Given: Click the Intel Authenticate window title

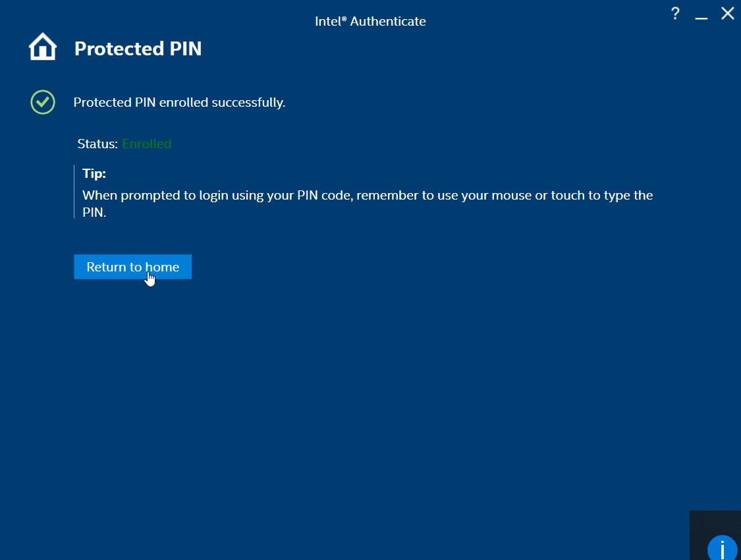Looking at the screenshot, I should click(x=370, y=21).
